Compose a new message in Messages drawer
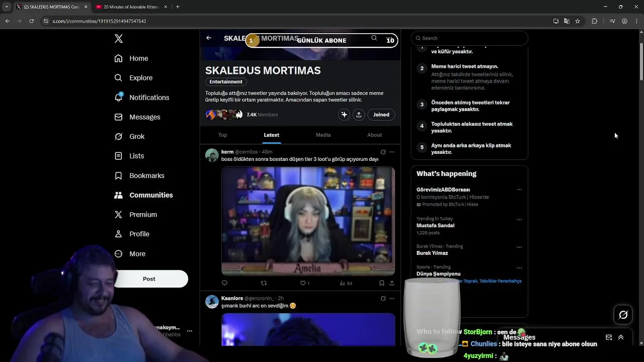The width and height of the screenshot is (644, 362). point(609,337)
